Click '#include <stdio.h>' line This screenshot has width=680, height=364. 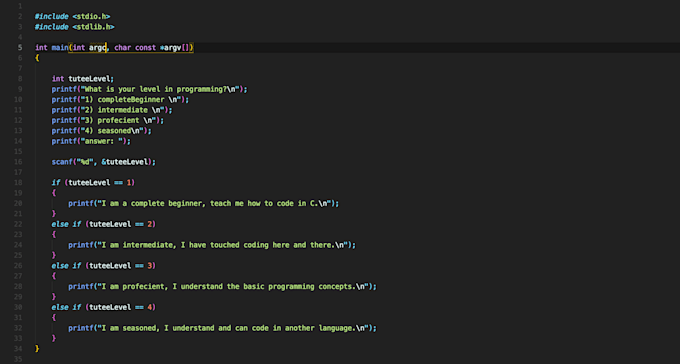click(72, 16)
